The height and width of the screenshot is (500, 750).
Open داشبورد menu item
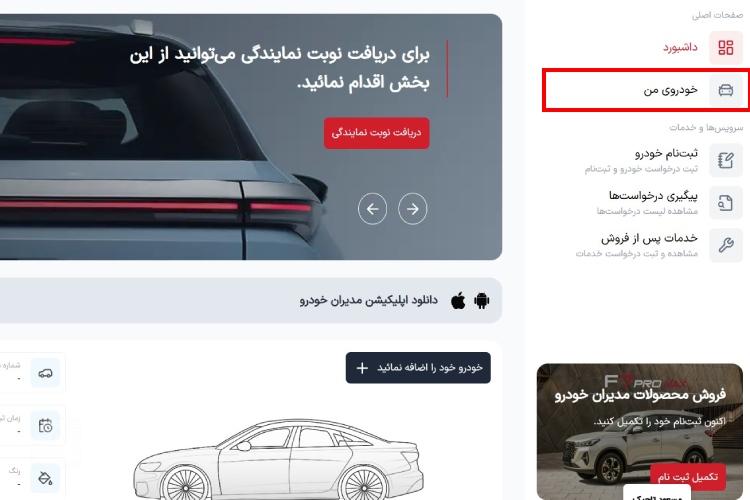(680, 47)
